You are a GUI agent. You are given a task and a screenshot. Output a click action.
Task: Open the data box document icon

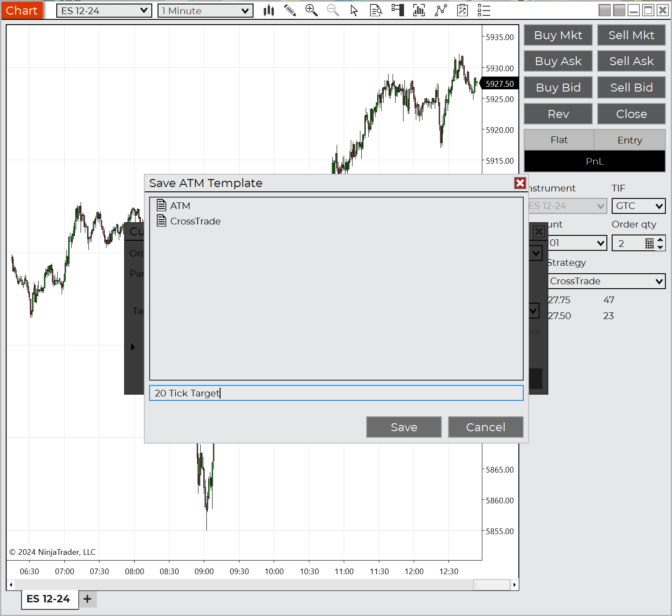(376, 11)
